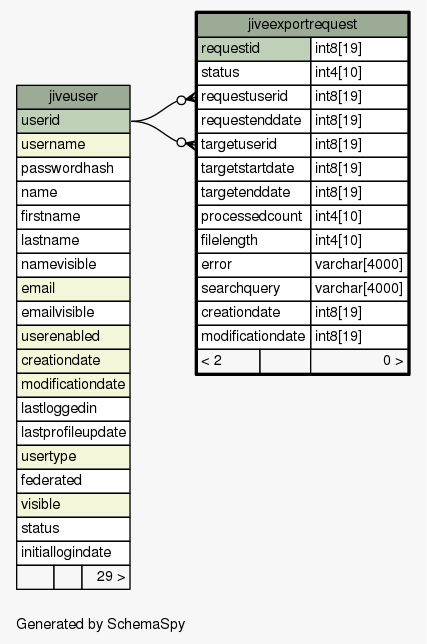Click the searchquery varchar[4000] type cell
The image size is (427, 644).
(x=359, y=289)
